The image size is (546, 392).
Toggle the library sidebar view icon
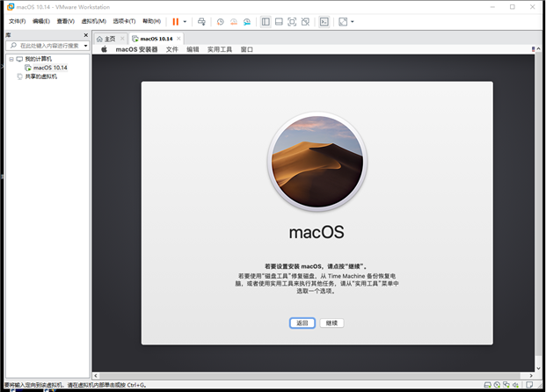(266, 22)
